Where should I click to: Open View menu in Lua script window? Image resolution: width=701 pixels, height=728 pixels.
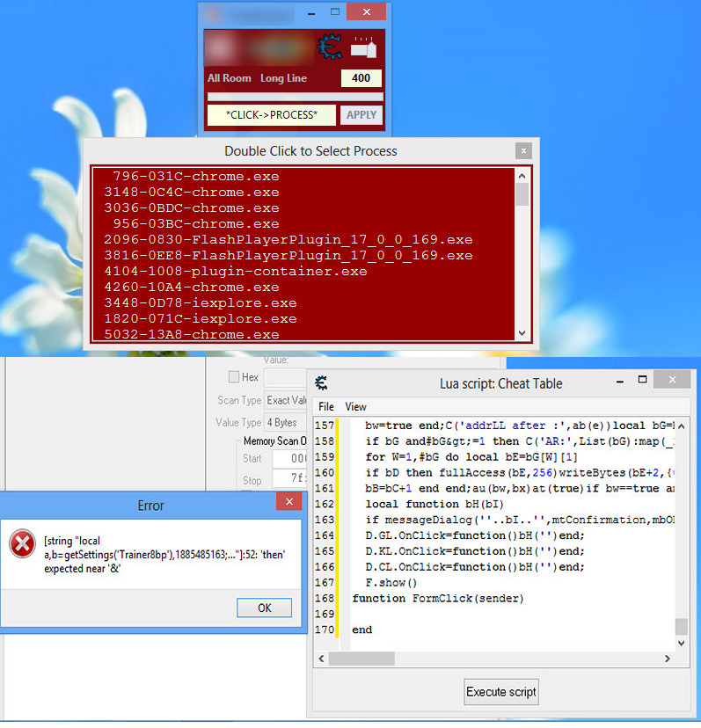click(355, 407)
